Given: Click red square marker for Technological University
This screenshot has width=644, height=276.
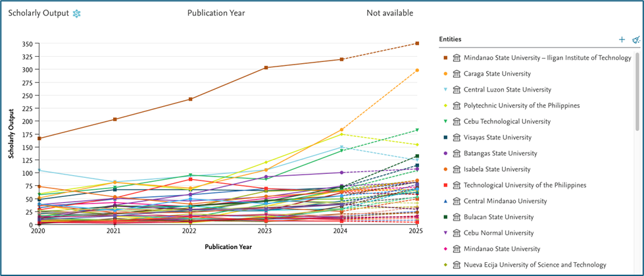Looking at the screenshot, I should [x=445, y=185].
